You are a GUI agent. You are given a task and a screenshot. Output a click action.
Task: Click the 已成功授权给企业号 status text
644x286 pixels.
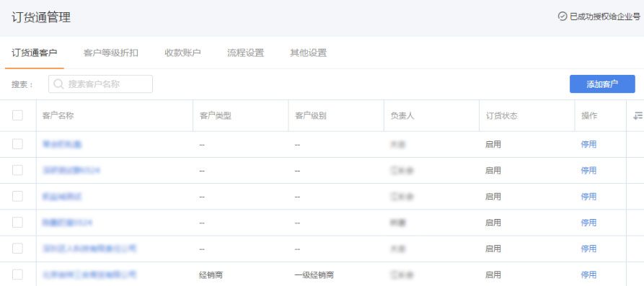(x=605, y=17)
